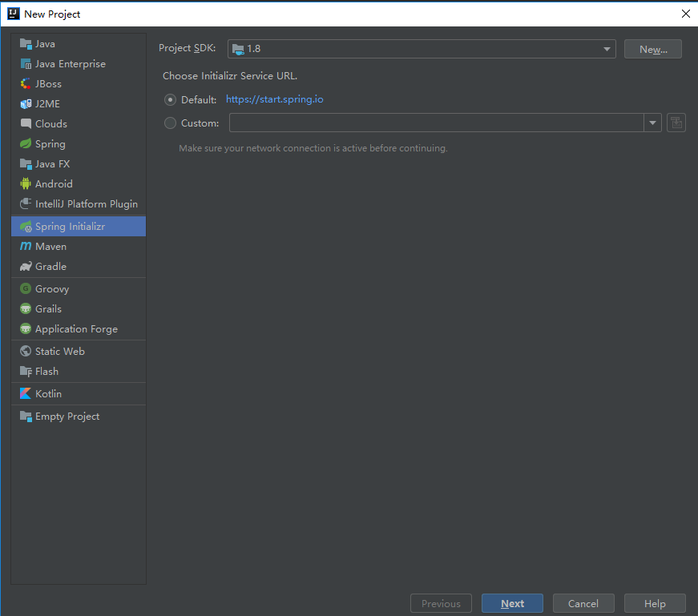
Task: Choose JBoss label in list
Action: (x=49, y=83)
